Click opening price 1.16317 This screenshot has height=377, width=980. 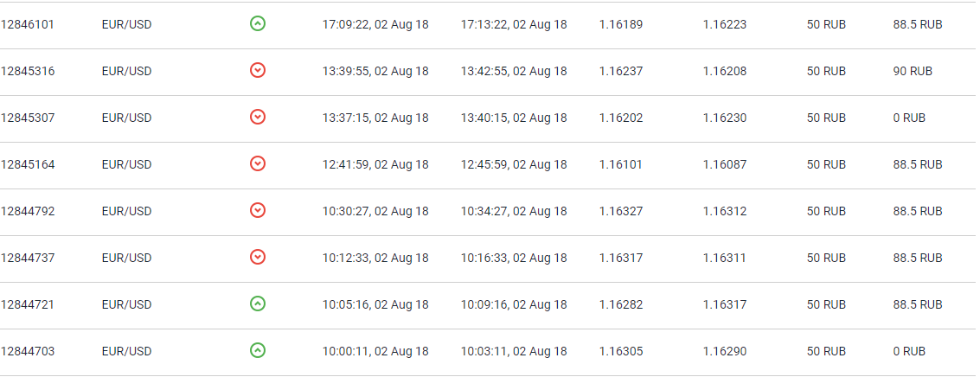(621, 259)
